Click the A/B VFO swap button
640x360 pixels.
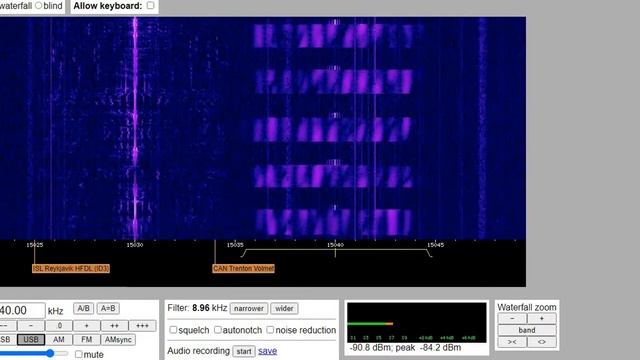(83, 308)
